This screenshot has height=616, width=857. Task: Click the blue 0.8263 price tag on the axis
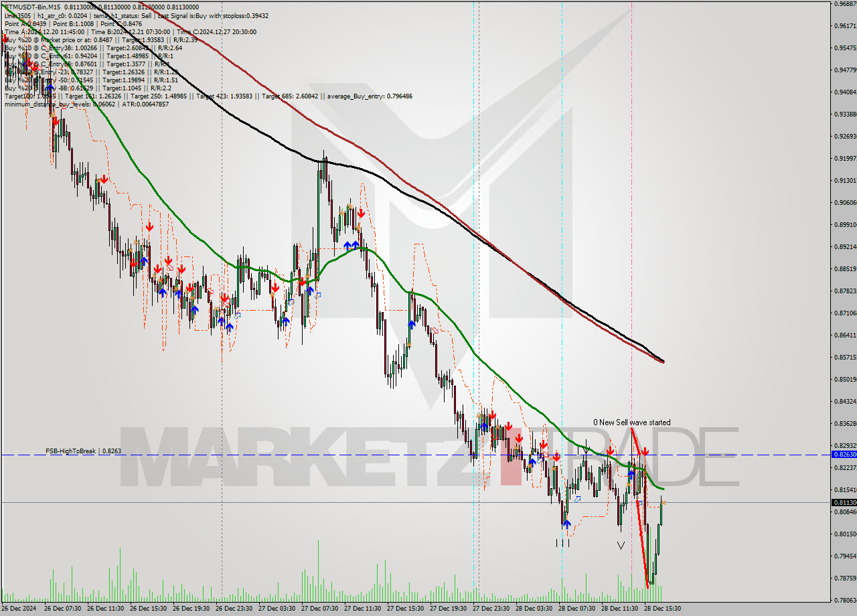pyautogui.click(x=843, y=454)
